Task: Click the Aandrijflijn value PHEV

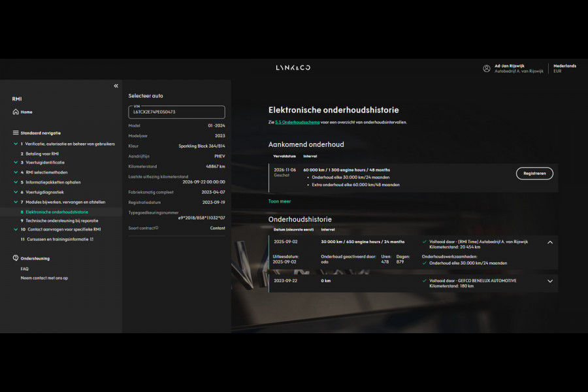Action: (x=220, y=156)
